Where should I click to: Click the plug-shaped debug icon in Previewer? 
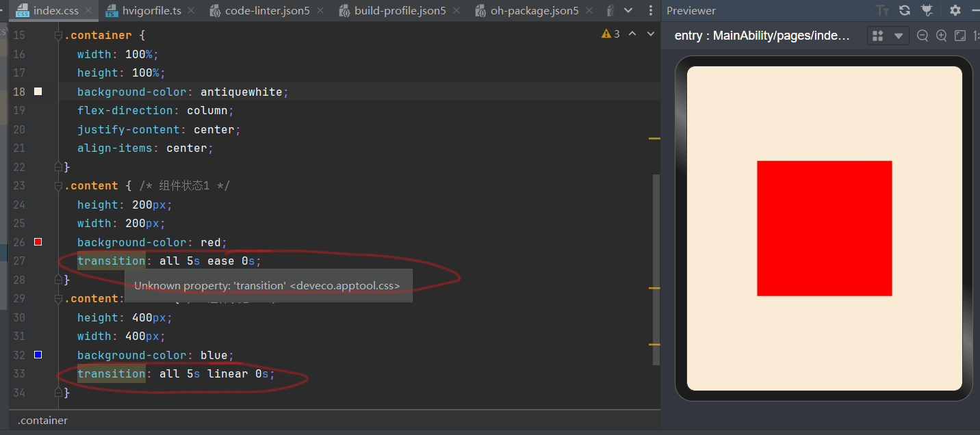927,10
